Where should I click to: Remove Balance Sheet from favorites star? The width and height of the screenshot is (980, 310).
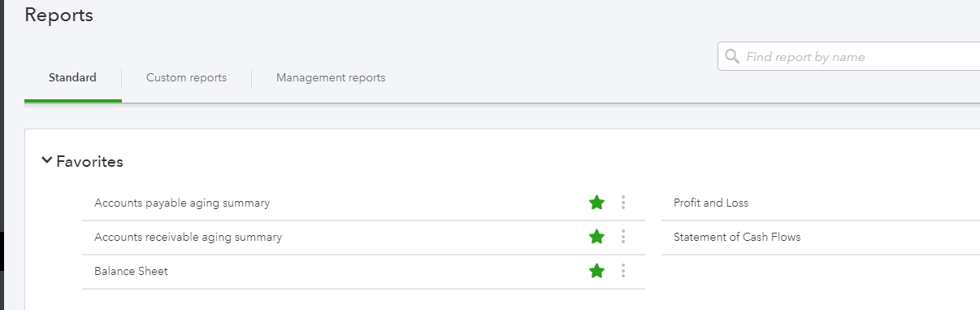point(596,271)
